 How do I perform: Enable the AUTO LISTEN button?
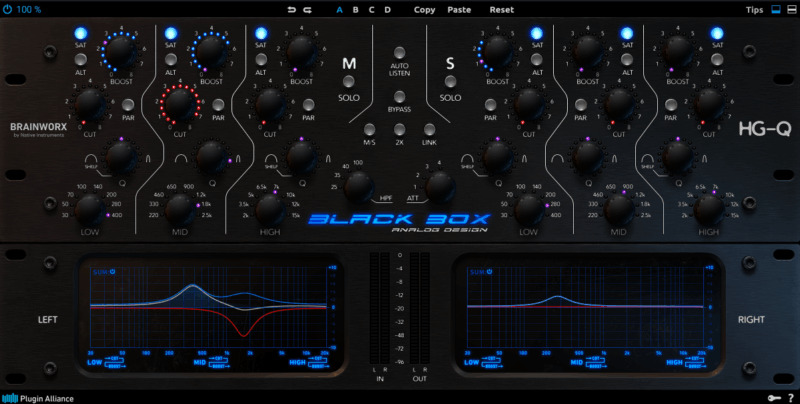click(x=399, y=52)
